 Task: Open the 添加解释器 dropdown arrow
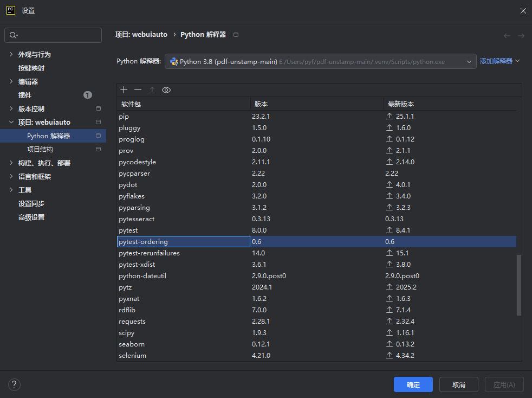click(517, 61)
